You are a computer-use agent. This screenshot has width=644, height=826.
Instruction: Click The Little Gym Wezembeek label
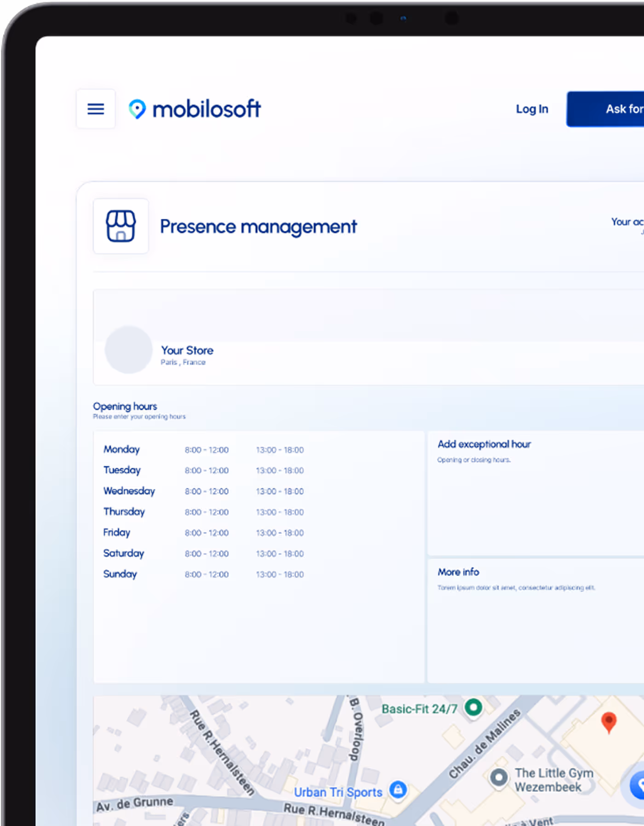click(x=554, y=780)
